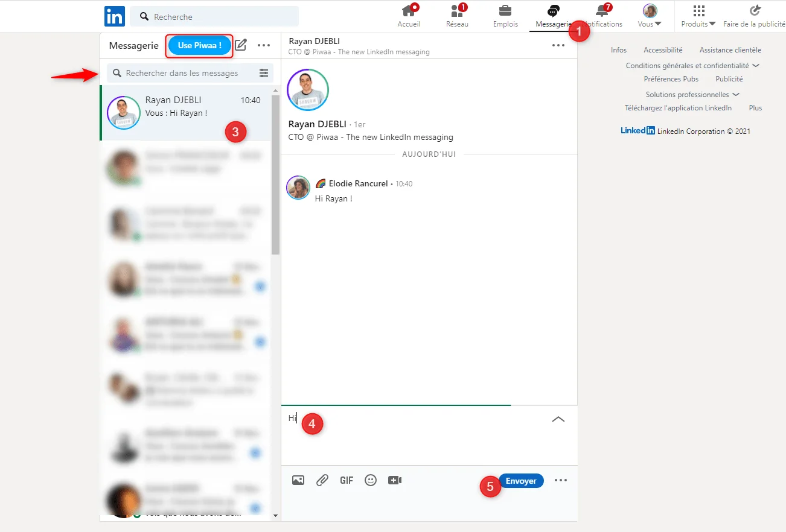
Task: Click Rechercher dans les messages field
Action: pos(181,73)
